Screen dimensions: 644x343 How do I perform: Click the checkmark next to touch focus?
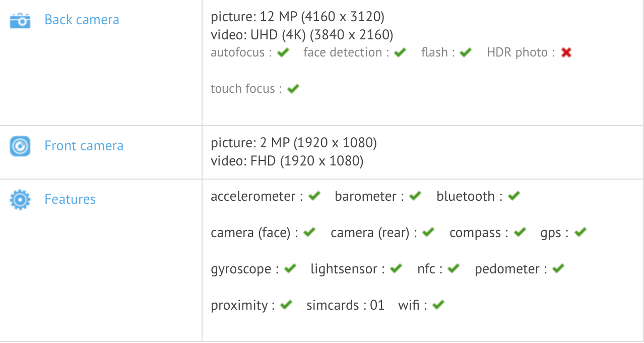point(293,89)
